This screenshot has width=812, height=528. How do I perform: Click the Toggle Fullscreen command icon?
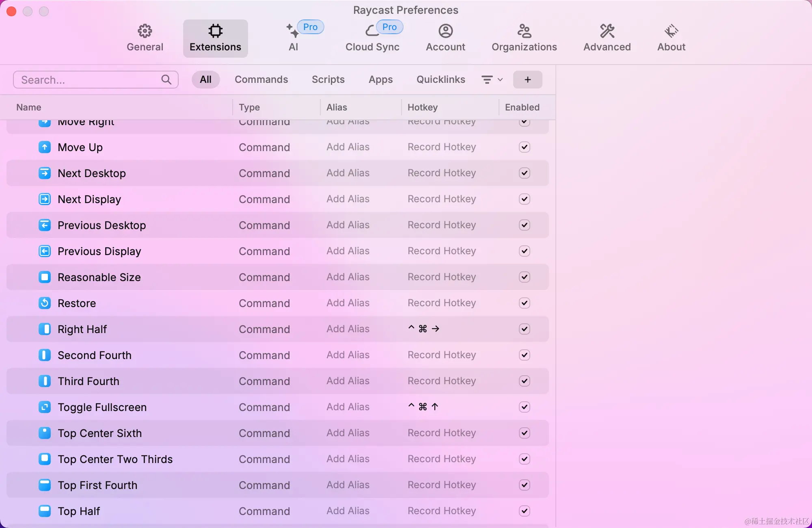(x=45, y=407)
